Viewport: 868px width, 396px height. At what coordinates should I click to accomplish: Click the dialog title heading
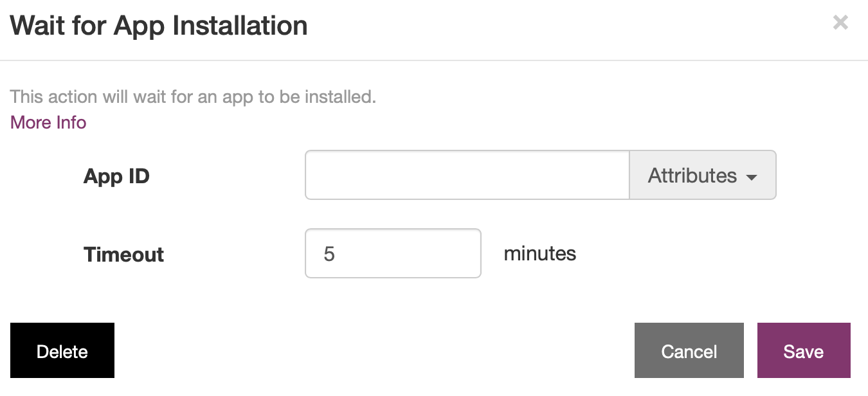159,26
